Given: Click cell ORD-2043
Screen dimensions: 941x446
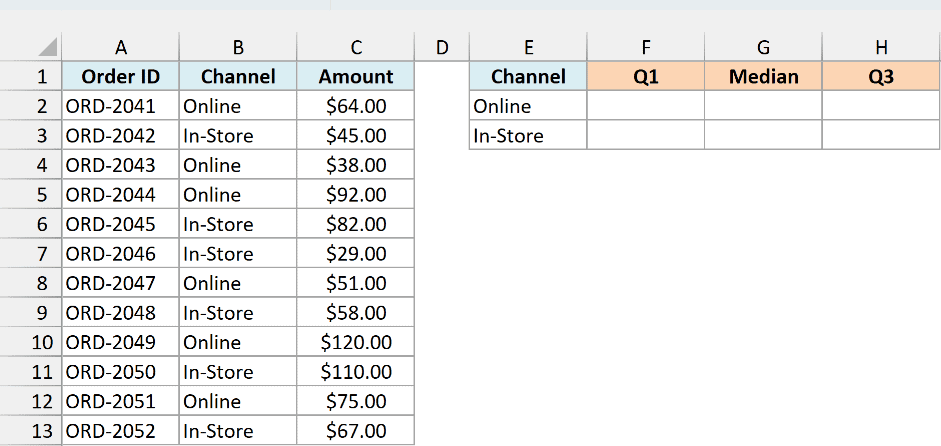Looking at the screenshot, I should click(121, 164).
